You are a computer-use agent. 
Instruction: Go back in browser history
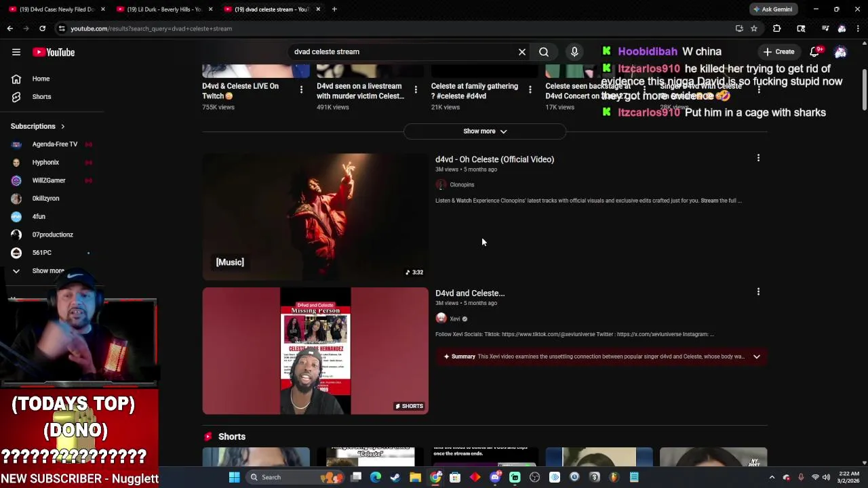[x=10, y=28]
